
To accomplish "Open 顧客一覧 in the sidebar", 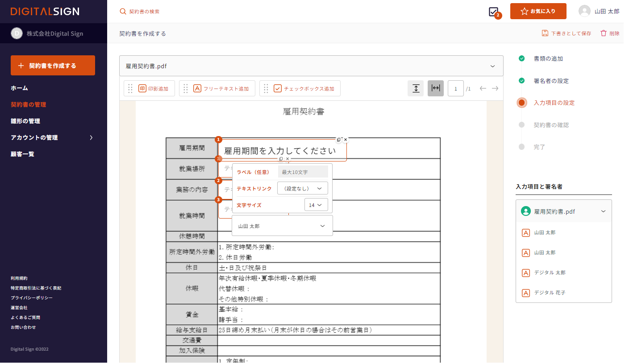I will pyautogui.click(x=22, y=154).
